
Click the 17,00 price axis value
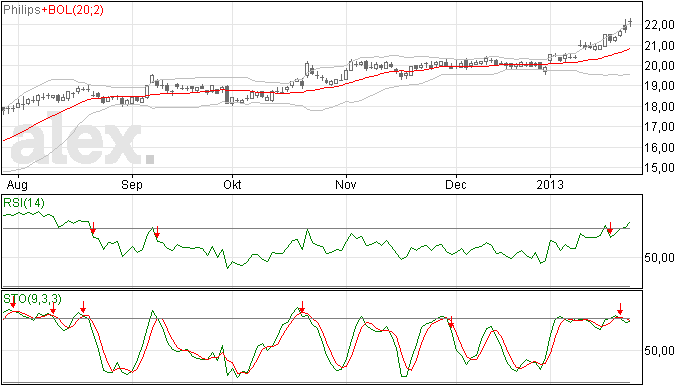click(659, 127)
